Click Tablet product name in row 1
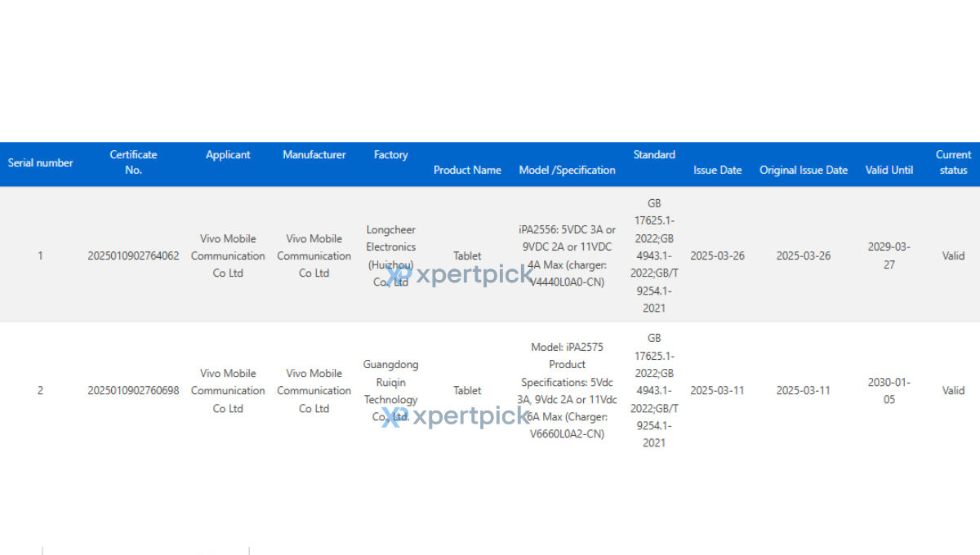The image size is (980, 555). pyautogui.click(x=467, y=255)
